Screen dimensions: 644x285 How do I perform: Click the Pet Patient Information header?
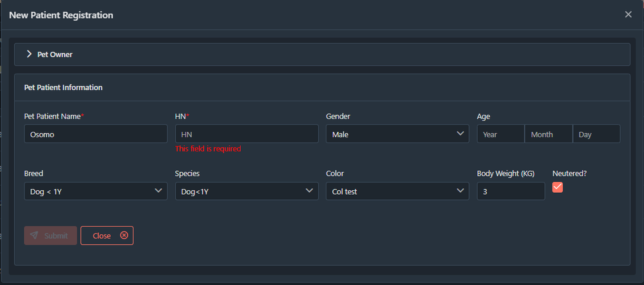point(63,88)
